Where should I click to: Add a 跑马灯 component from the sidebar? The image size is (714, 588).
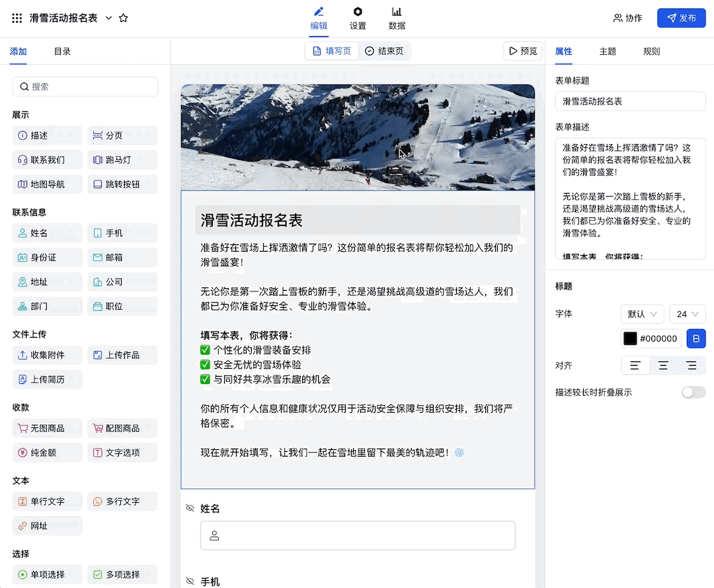[x=122, y=159]
